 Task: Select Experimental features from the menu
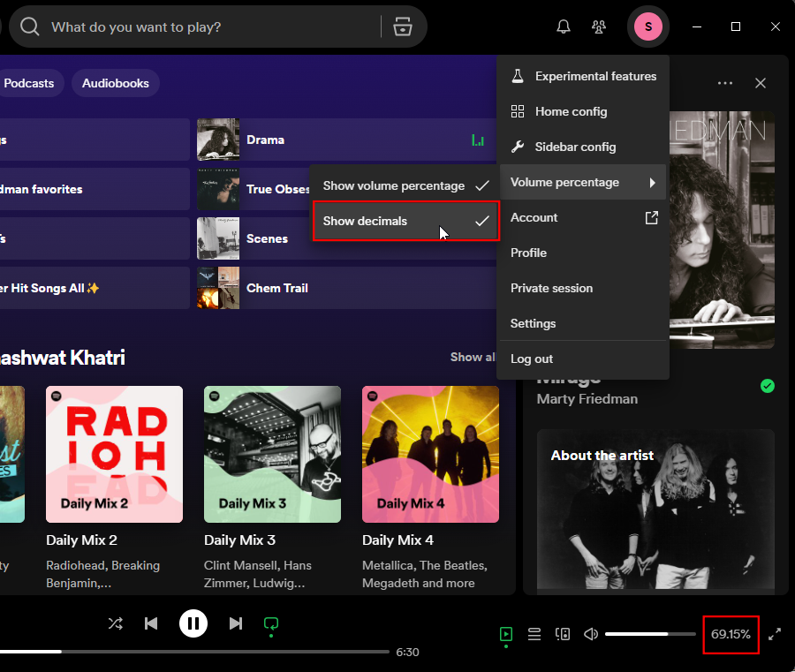(x=595, y=76)
